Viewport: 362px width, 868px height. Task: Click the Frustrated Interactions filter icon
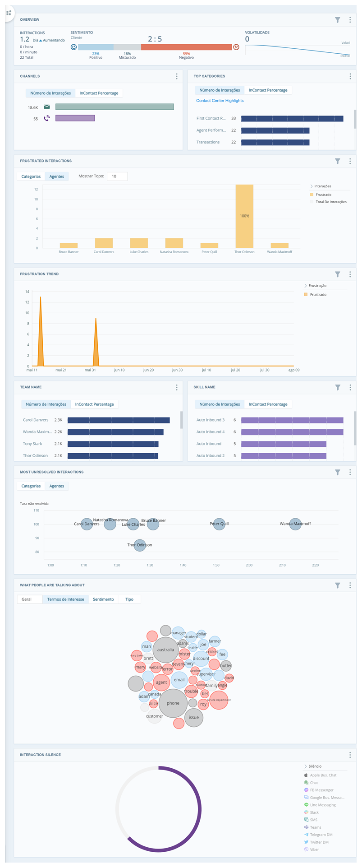pos(338,161)
